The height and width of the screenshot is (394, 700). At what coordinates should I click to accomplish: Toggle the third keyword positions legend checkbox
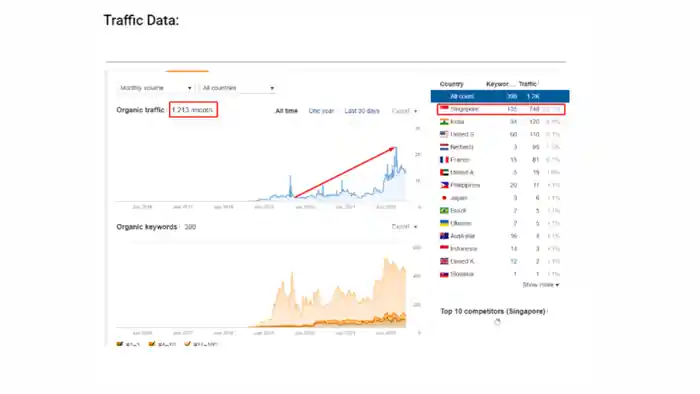[x=188, y=344]
